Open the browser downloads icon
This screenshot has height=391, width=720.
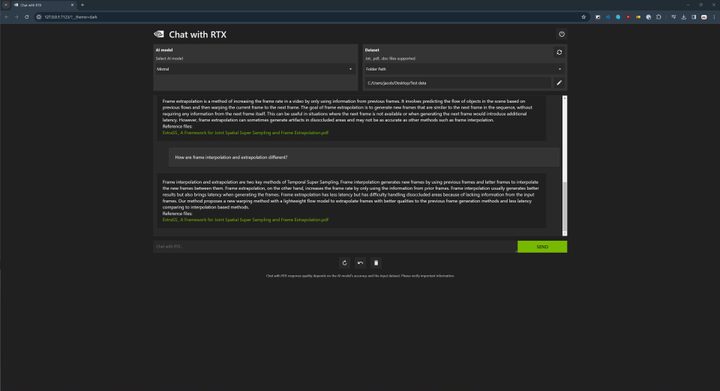coord(684,17)
